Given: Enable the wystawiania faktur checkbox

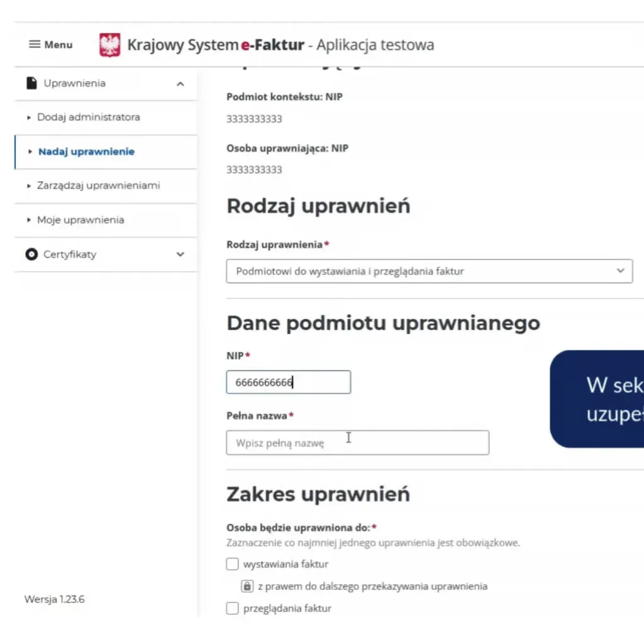Looking at the screenshot, I should pos(232,563).
